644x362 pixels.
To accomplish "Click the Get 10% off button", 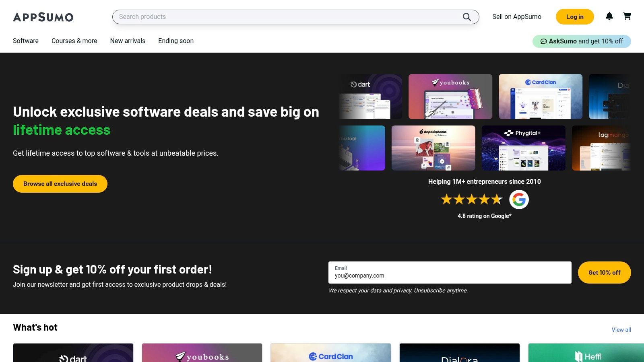I will [x=605, y=272].
